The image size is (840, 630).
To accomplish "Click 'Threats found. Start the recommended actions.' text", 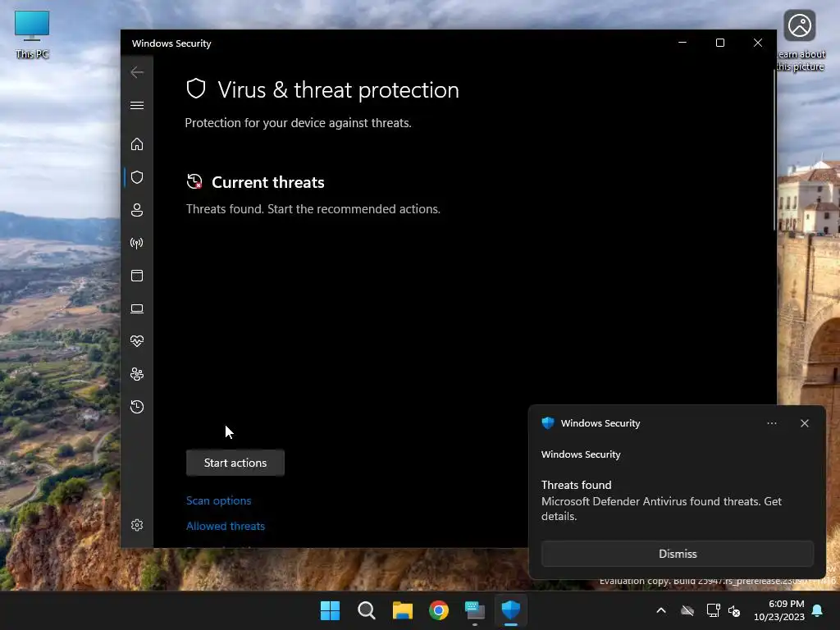I will tap(313, 209).
